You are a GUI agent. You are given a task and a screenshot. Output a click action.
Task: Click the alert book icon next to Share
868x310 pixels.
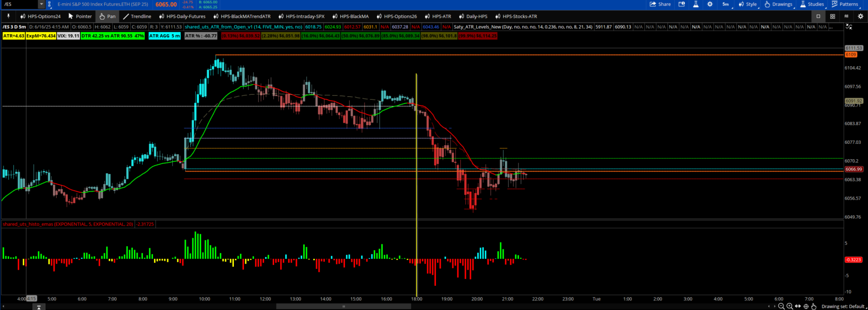click(x=682, y=4)
